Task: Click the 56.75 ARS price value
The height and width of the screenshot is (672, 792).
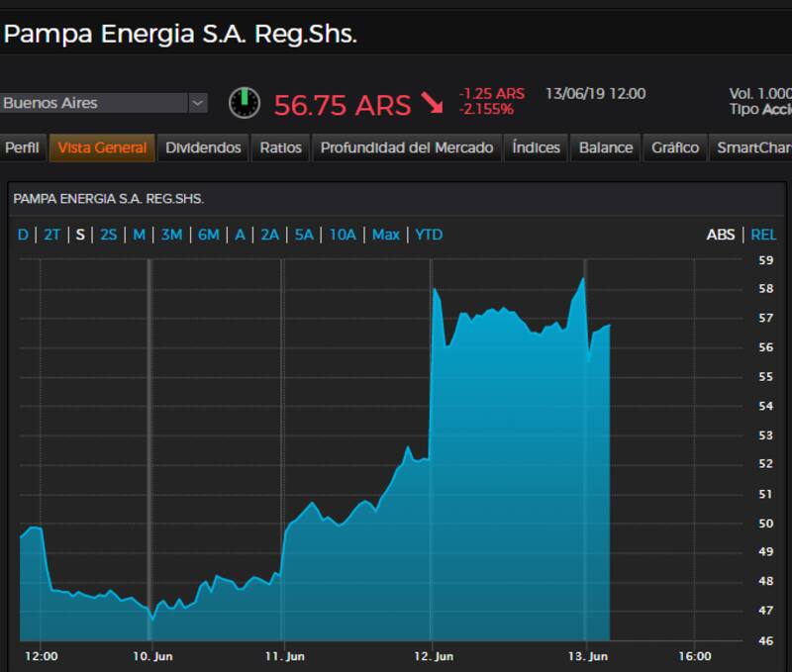Action: 342,105
